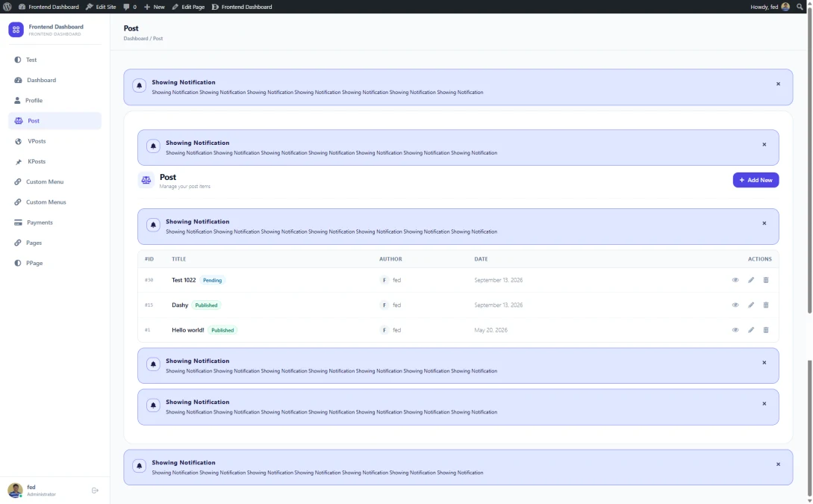Open the search magnifier in admin bar
The image size is (813, 504).
click(x=800, y=7)
